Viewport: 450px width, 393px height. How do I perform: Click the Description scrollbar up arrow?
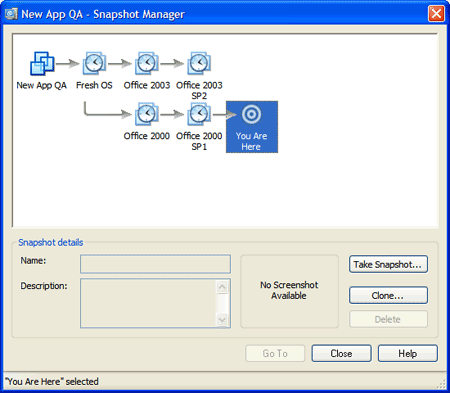coord(222,287)
